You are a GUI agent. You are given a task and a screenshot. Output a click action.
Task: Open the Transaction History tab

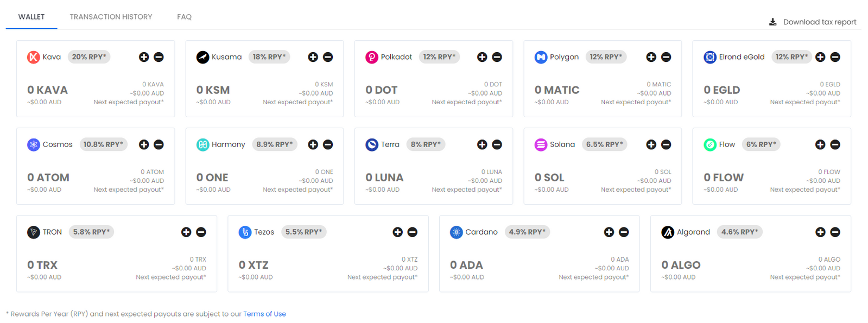click(111, 17)
